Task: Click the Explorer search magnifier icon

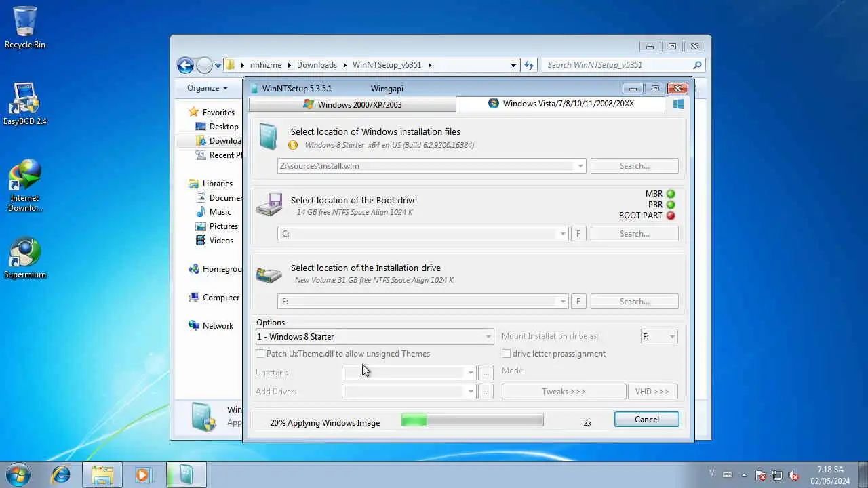Action: point(697,65)
